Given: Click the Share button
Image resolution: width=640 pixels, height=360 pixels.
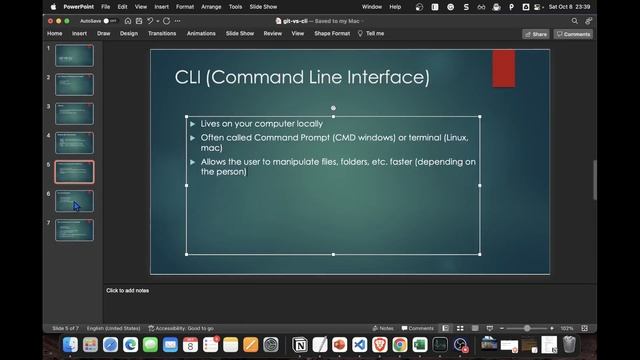Looking at the screenshot, I should (x=536, y=34).
